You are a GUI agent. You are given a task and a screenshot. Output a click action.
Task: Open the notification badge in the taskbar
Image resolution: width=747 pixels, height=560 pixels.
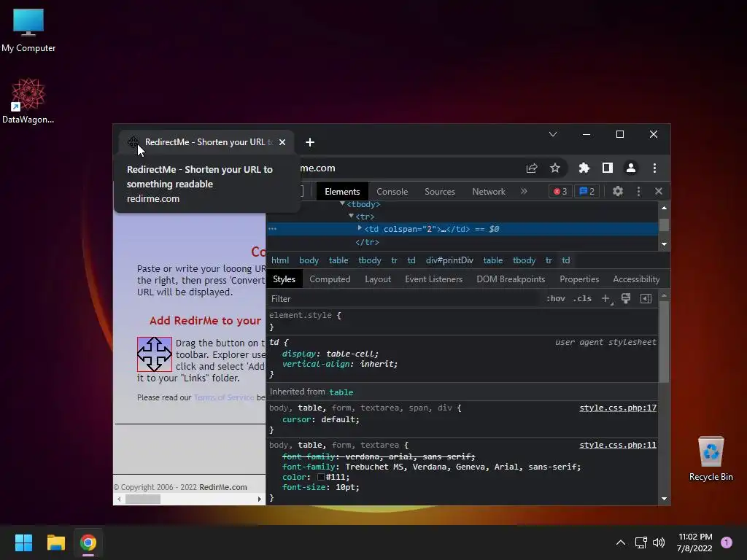[x=726, y=542]
